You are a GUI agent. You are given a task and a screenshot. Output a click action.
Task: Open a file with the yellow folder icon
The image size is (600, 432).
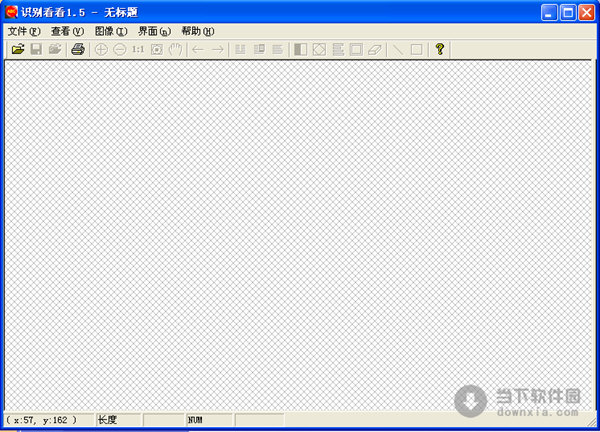coord(18,49)
